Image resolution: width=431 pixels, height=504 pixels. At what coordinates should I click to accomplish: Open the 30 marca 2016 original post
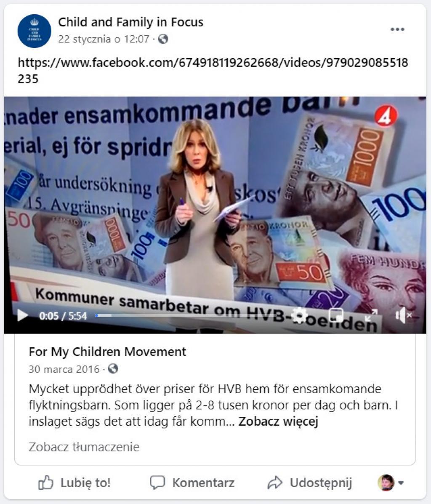(x=64, y=369)
